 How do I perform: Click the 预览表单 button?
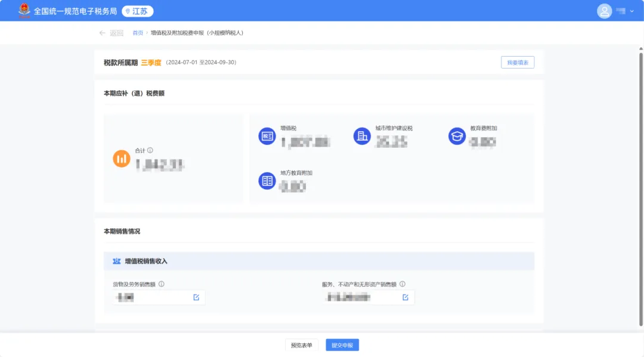click(x=302, y=345)
